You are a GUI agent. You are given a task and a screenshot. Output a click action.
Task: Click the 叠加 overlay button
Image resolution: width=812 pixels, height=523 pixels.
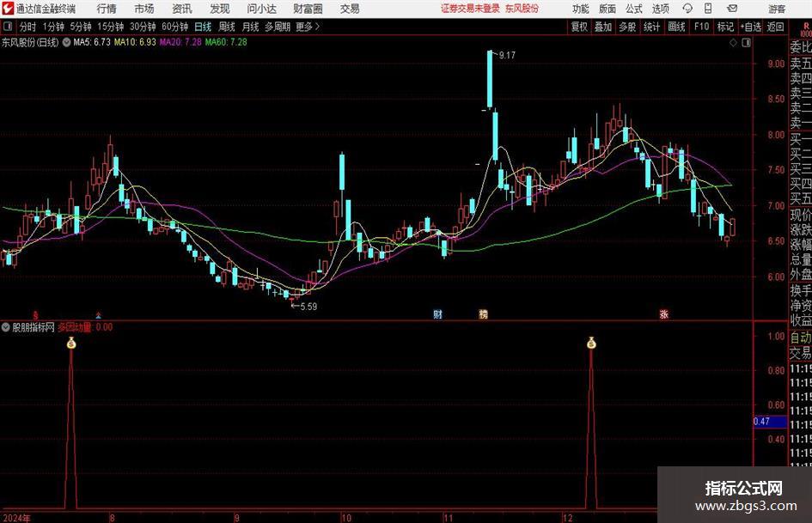pyautogui.click(x=603, y=27)
